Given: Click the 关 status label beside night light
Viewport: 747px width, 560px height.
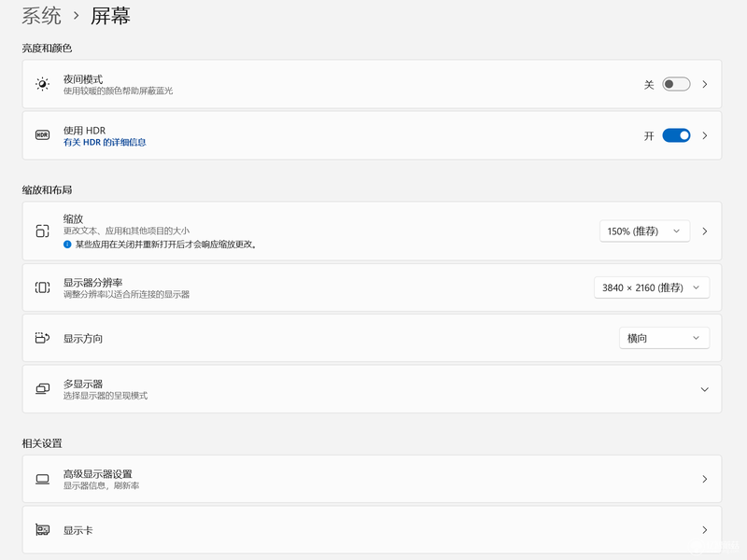Looking at the screenshot, I should coord(649,85).
